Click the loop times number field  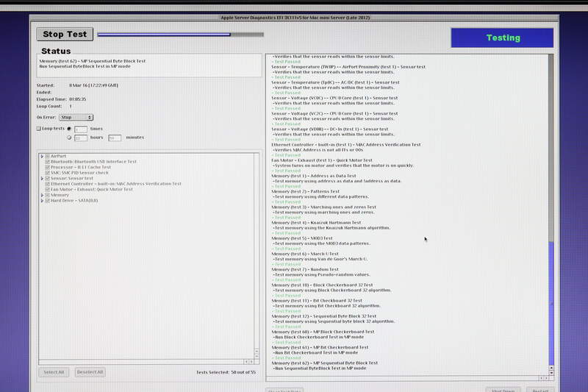[x=80, y=129]
